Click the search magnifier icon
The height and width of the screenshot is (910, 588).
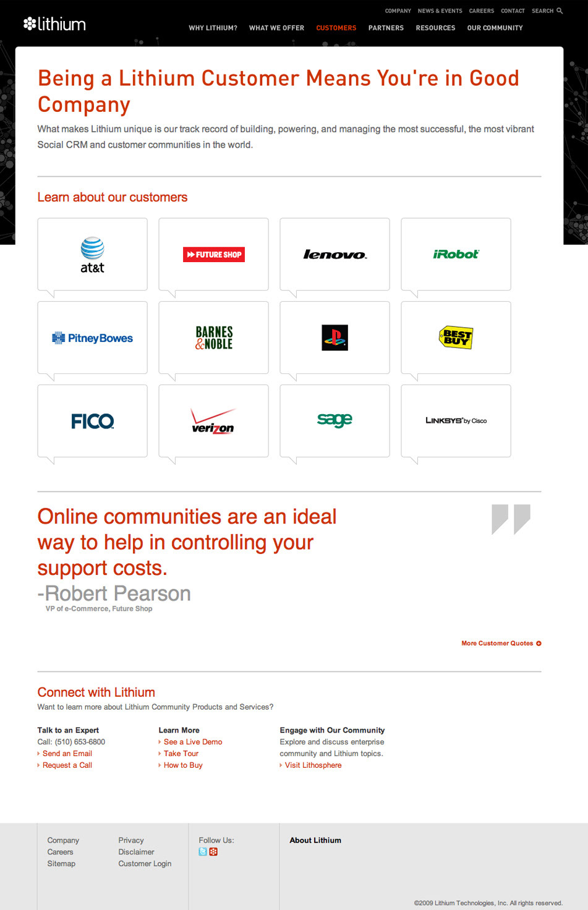coord(560,11)
